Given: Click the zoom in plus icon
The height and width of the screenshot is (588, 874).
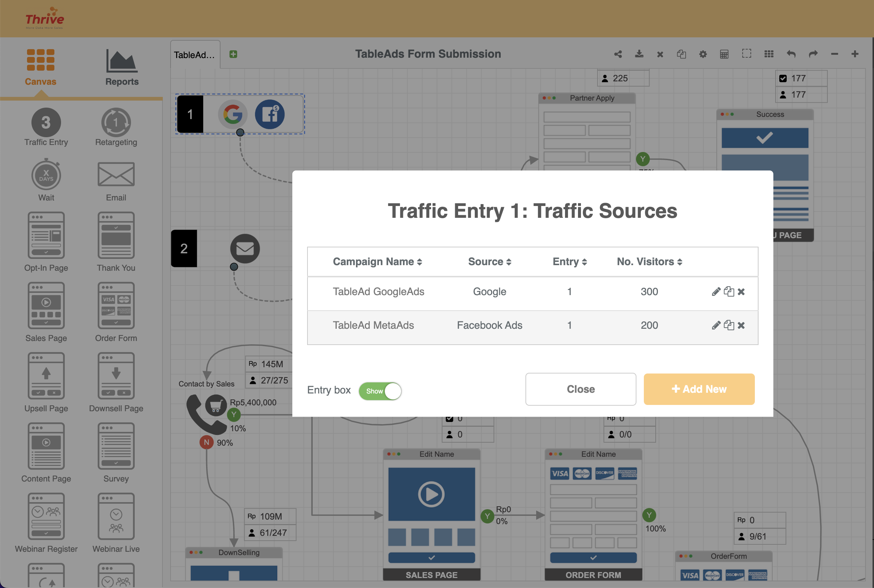Looking at the screenshot, I should point(855,54).
